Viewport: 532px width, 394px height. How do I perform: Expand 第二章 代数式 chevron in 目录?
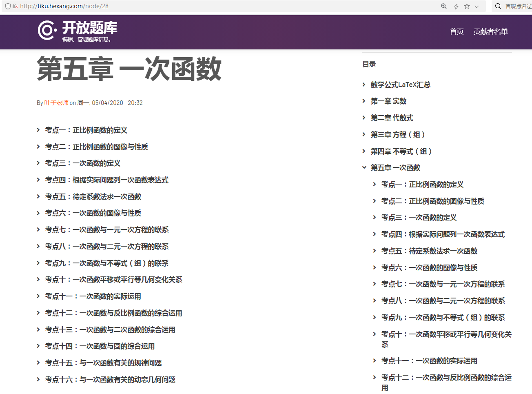click(364, 118)
